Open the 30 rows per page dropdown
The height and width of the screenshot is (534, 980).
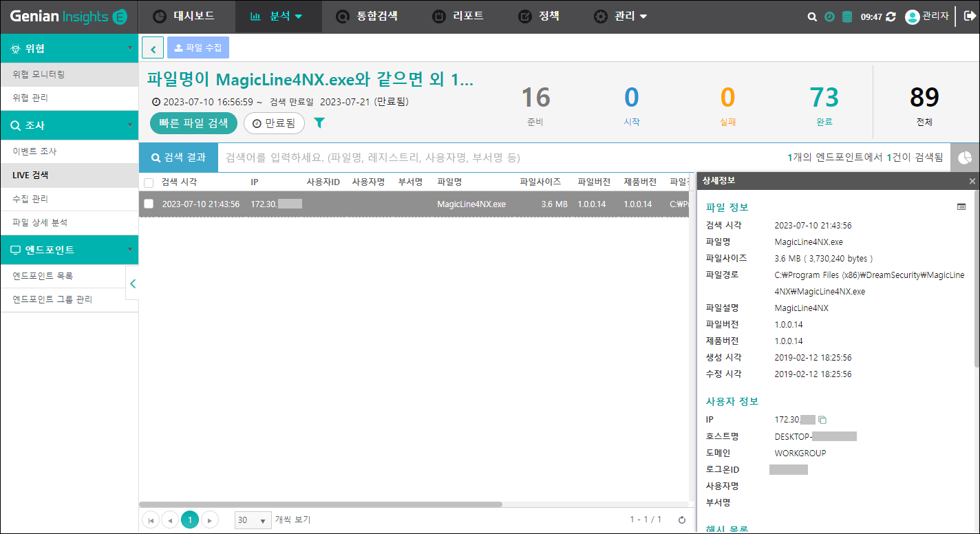click(253, 520)
